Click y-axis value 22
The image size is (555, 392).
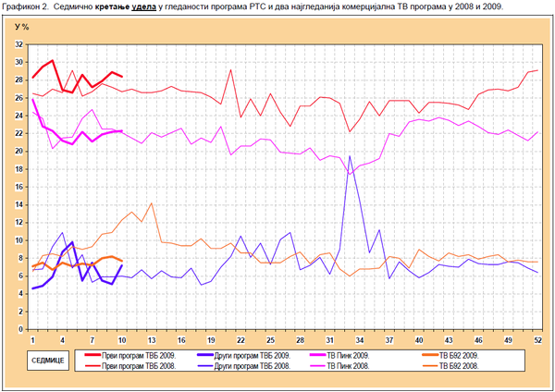coord(18,133)
